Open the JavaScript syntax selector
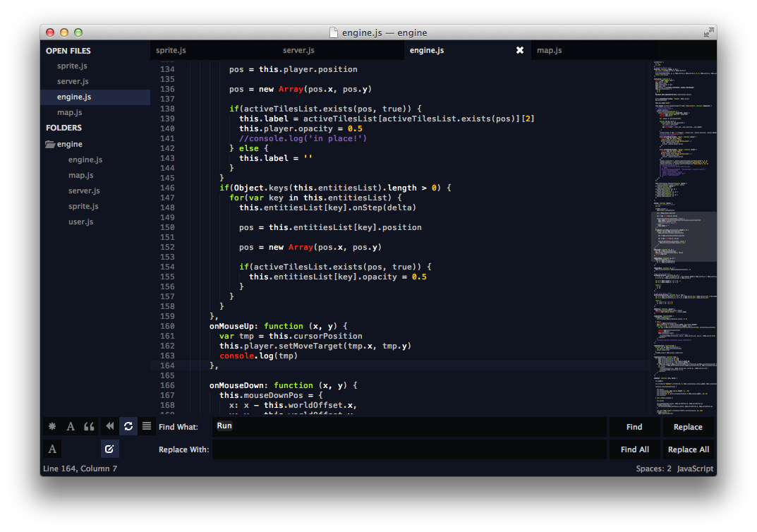 (x=695, y=468)
